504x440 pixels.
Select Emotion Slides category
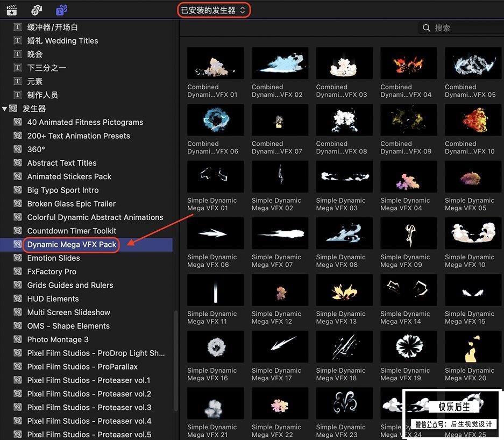click(x=53, y=258)
